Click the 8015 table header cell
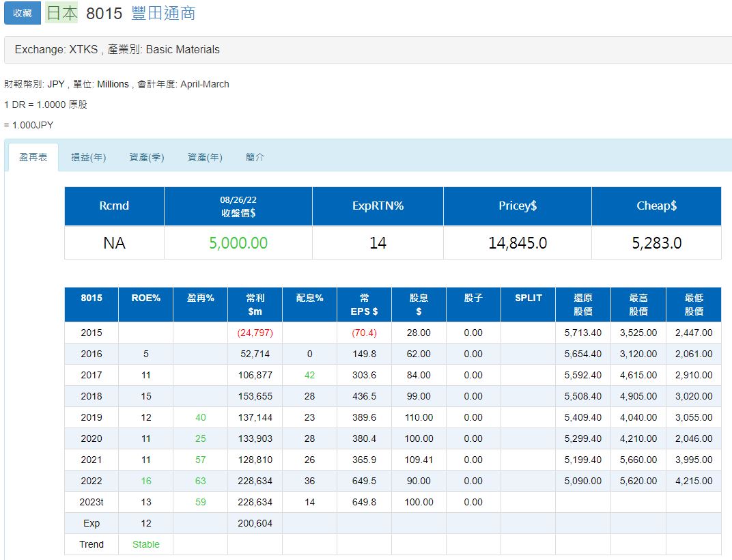This screenshot has width=732, height=560. click(x=91, y=305)
